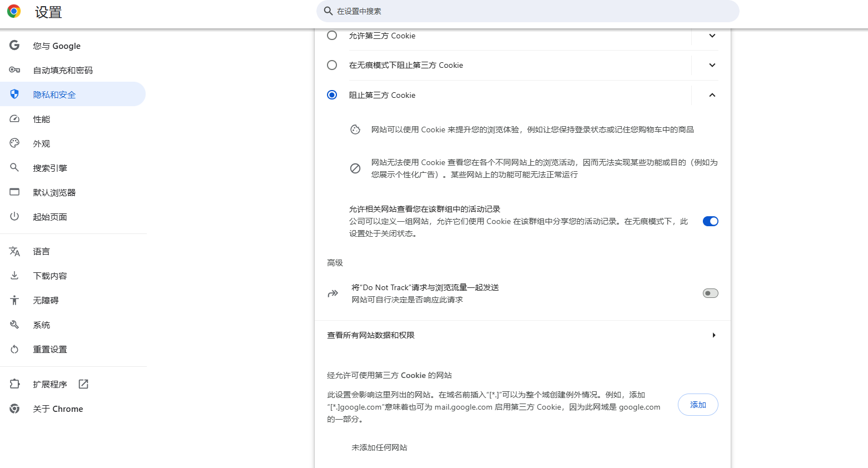Enable the Do Not Track request toggle

[x=711, y=293]
